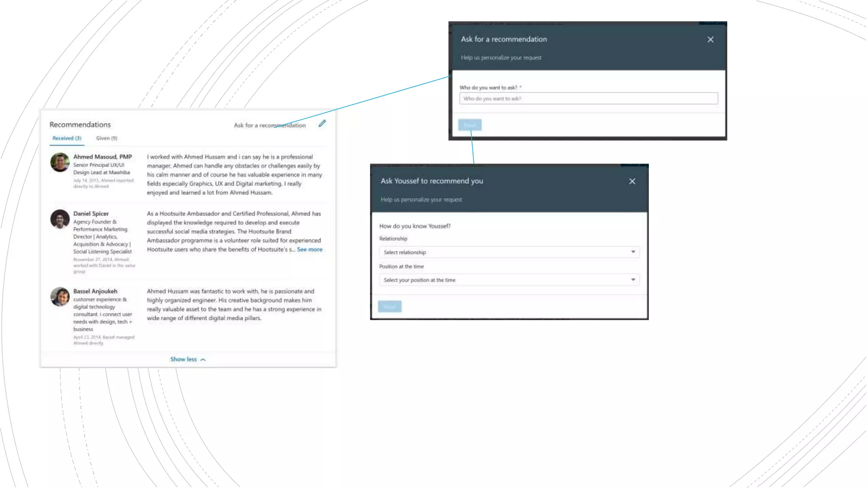This screenshot has width=868, height=488.
Task: Click Daniel Spicer's profile photo
Action: (60, 219)
